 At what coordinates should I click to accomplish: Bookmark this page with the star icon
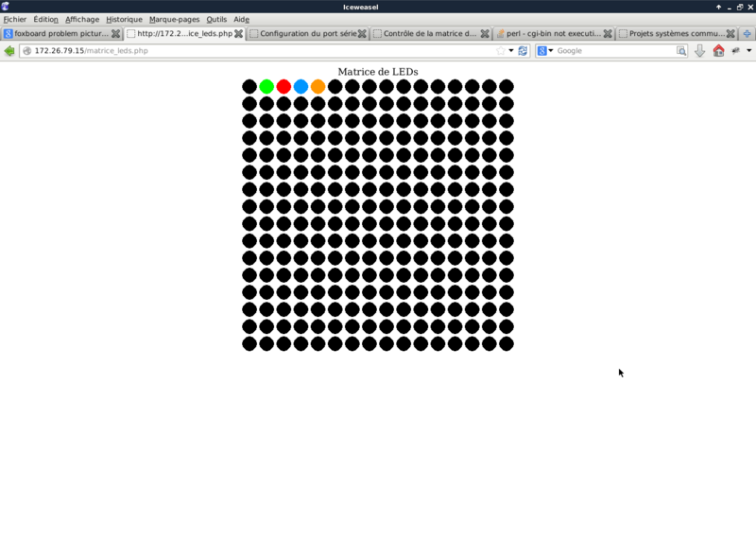501,51
